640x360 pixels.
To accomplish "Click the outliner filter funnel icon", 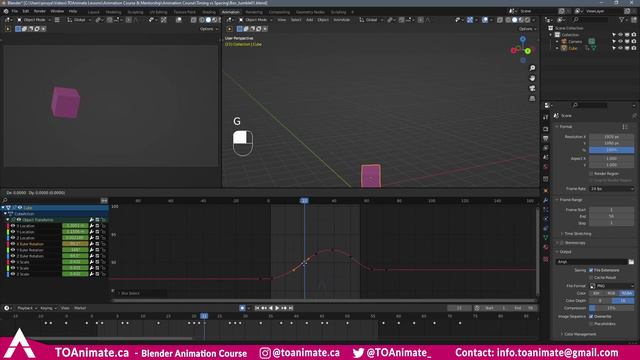I will click(622, 20).
